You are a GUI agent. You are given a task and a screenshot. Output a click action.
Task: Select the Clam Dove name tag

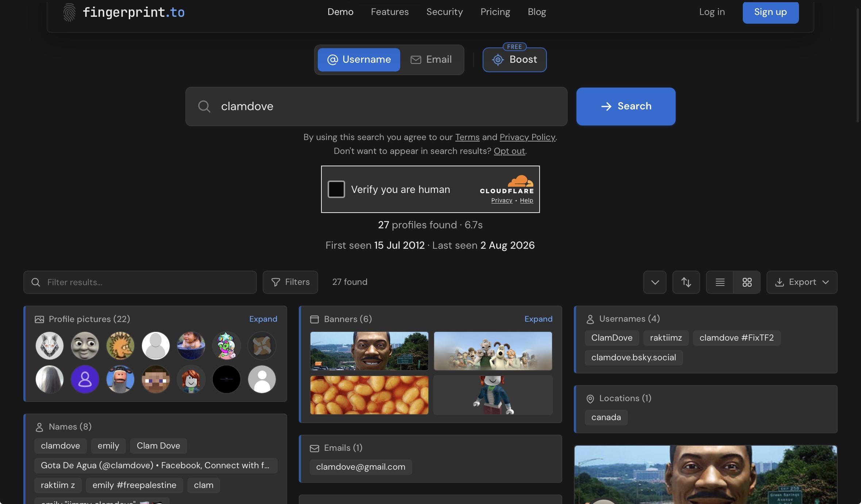pos(158,446)
